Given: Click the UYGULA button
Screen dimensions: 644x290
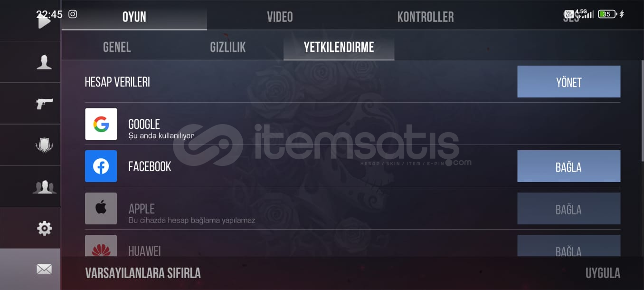Looking at the screenshot, I should (603, 273).
